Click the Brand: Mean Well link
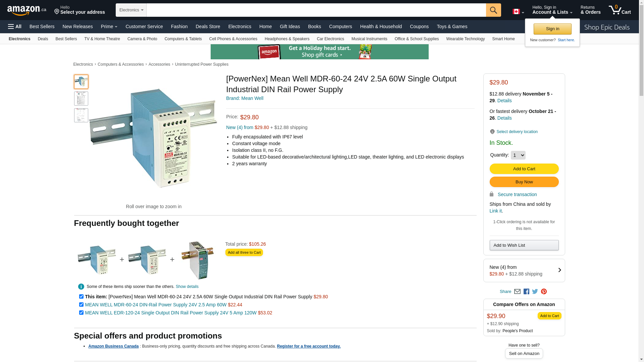Viewport: 644px width, 362px height. [x=245, y=98]
